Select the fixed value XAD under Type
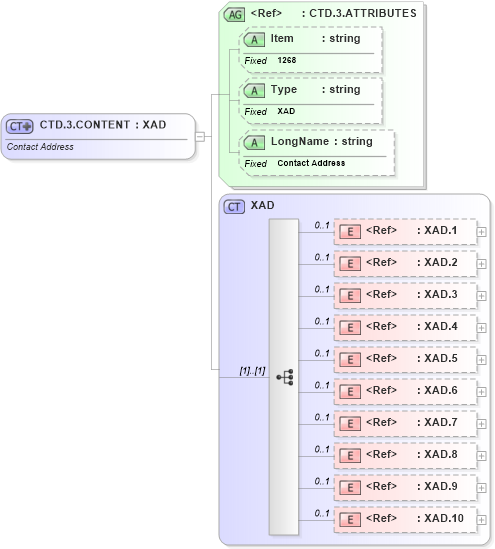The width and height of the screenshot is (495, 549). click(x=286, y=111)
